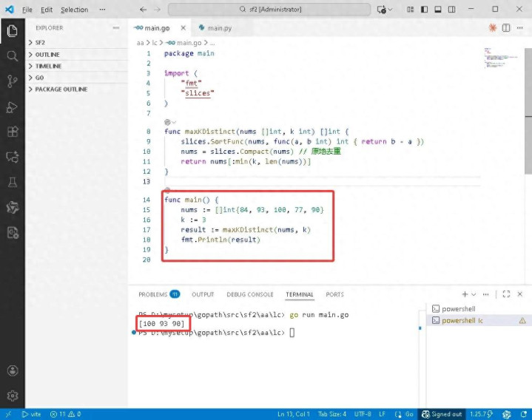Expand the OUTLINE section in Explorer
Viewport: 532px width, 420px height.
pyautogui.click(x=47, y=55)
